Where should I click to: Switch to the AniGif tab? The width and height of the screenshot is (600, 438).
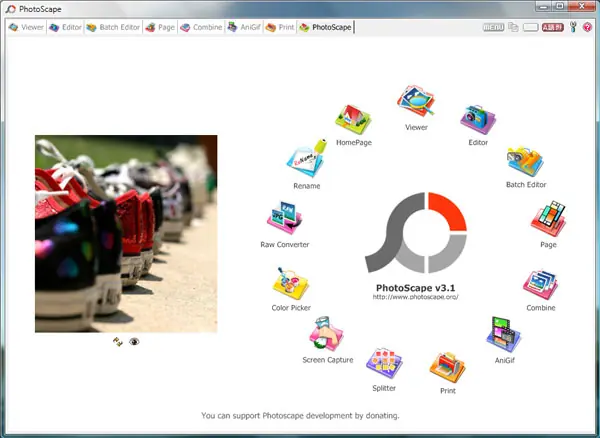coord(244,28)
